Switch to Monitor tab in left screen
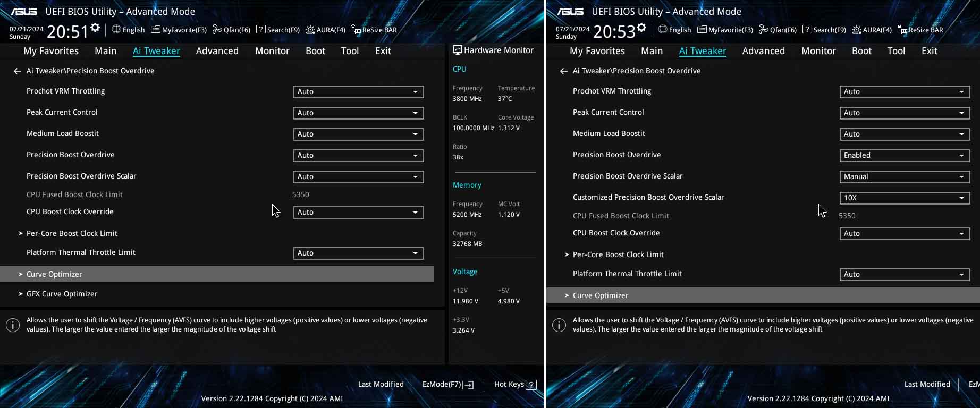This screenshot has width=980, height=408. (272, 51)
